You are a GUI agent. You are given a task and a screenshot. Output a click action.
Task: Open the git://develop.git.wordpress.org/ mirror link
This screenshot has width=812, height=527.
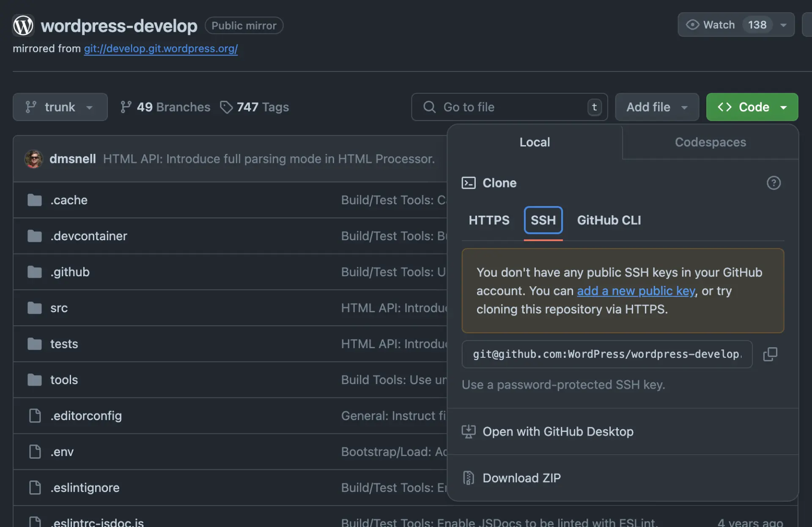(x=161, y=49)
